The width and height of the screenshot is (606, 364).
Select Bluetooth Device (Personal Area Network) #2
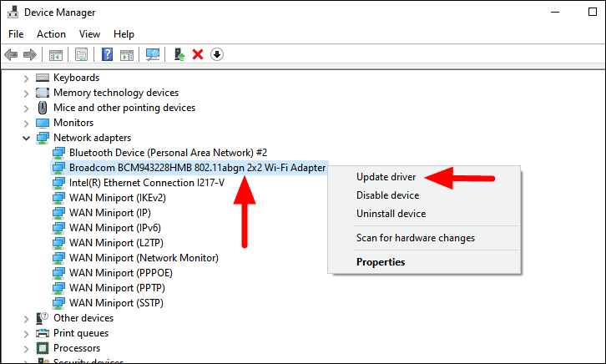click(168, 153)
